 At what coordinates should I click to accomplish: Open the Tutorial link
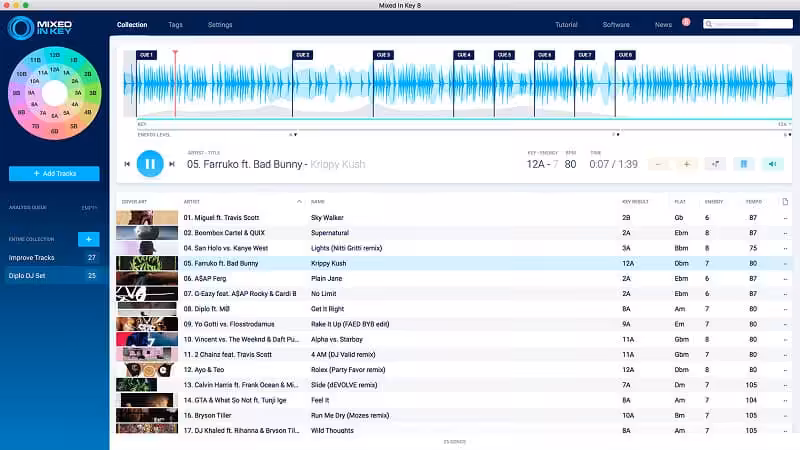[x=566, y=24]
